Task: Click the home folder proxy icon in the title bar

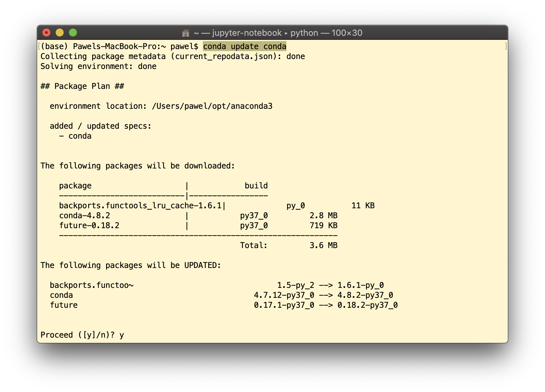Action: click(185, 33)
